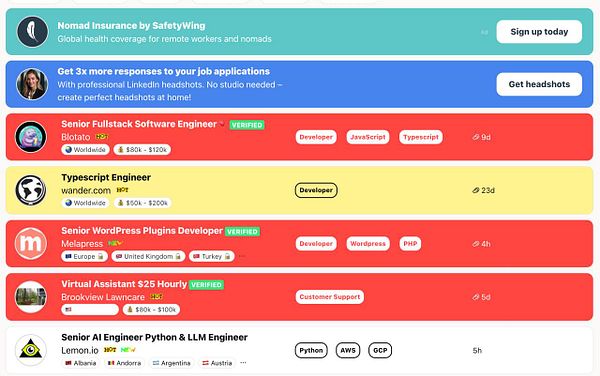Click the Sign up today button
Viewport: 600px width, 376px height.
tap(539, 32)
